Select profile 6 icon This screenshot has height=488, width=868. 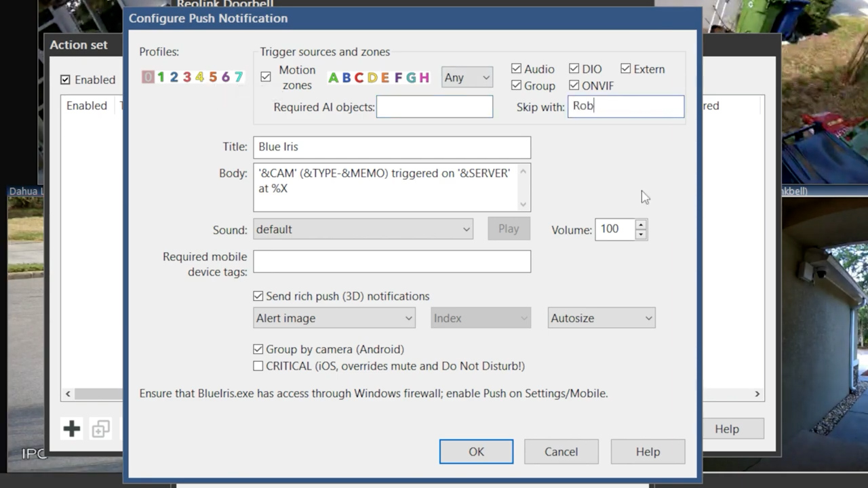pos(225,77)
